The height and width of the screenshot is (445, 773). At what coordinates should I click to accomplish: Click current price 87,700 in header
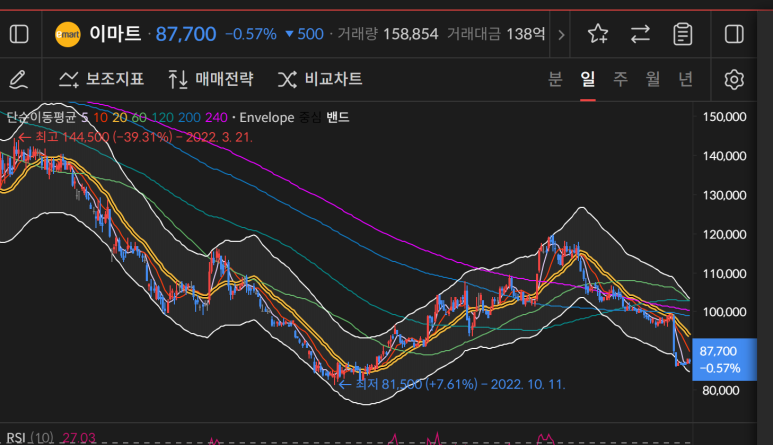point(186,34)
